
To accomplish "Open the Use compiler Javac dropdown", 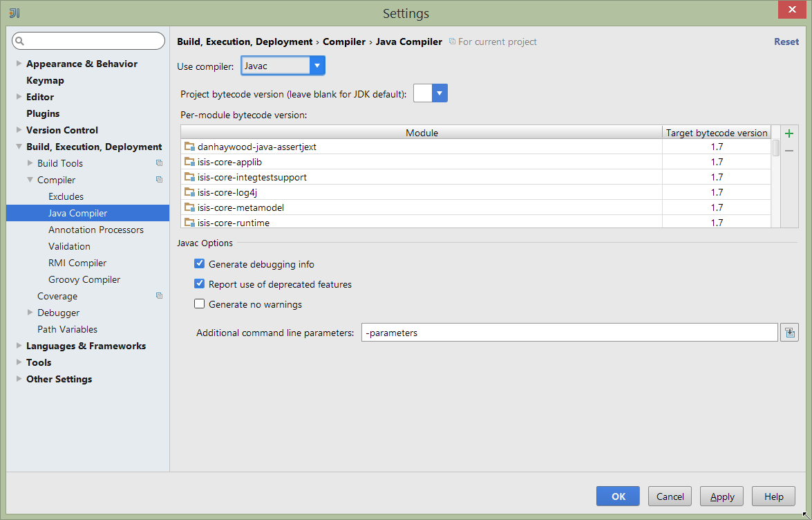I will pos(317,66).
